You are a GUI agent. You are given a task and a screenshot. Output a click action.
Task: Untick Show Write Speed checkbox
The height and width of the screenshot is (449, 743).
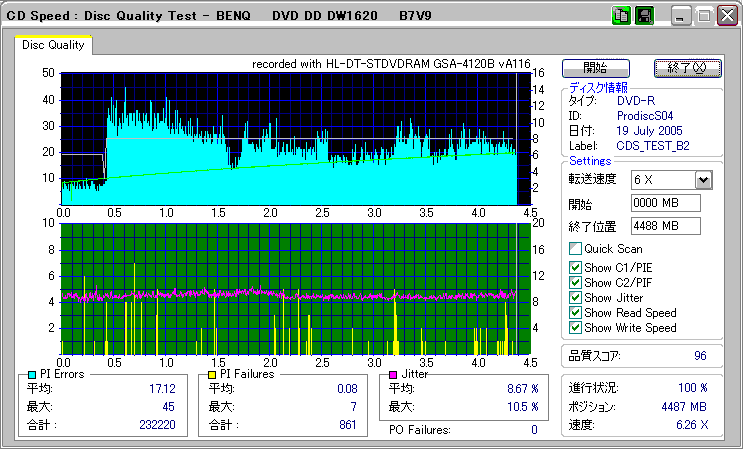coord(575,328)
